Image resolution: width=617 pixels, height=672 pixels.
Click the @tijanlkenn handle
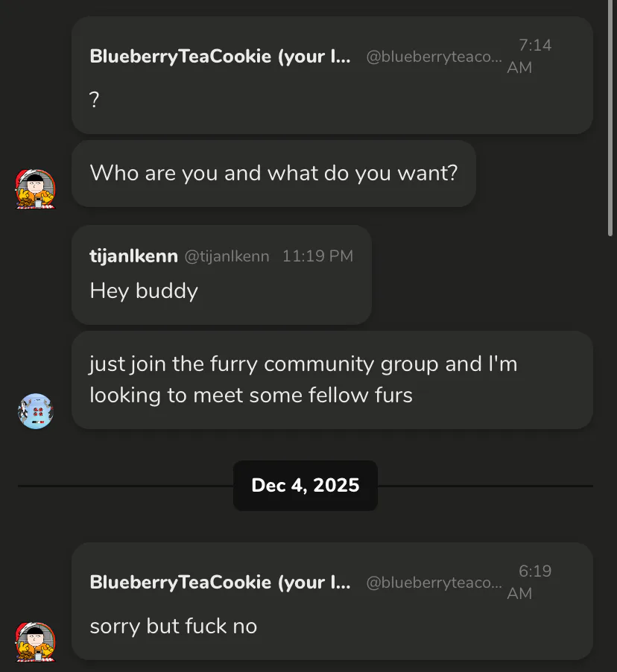[x=227, y=256]
